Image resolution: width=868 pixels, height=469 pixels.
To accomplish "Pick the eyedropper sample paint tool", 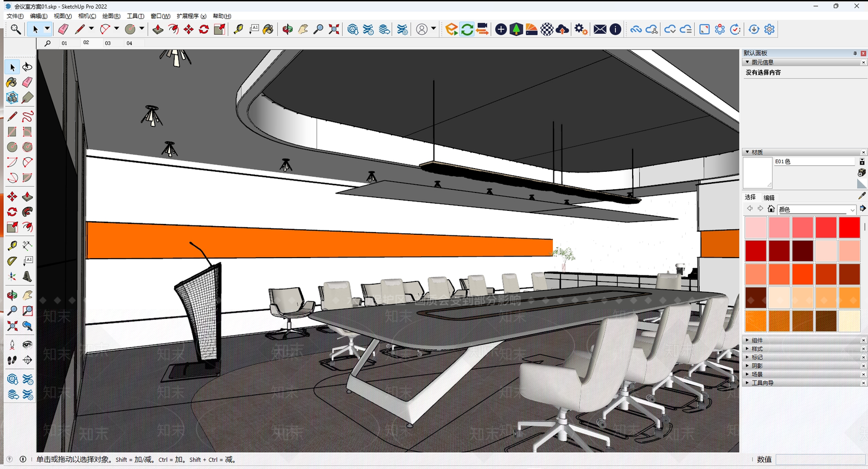I will (x=862, y=196).
